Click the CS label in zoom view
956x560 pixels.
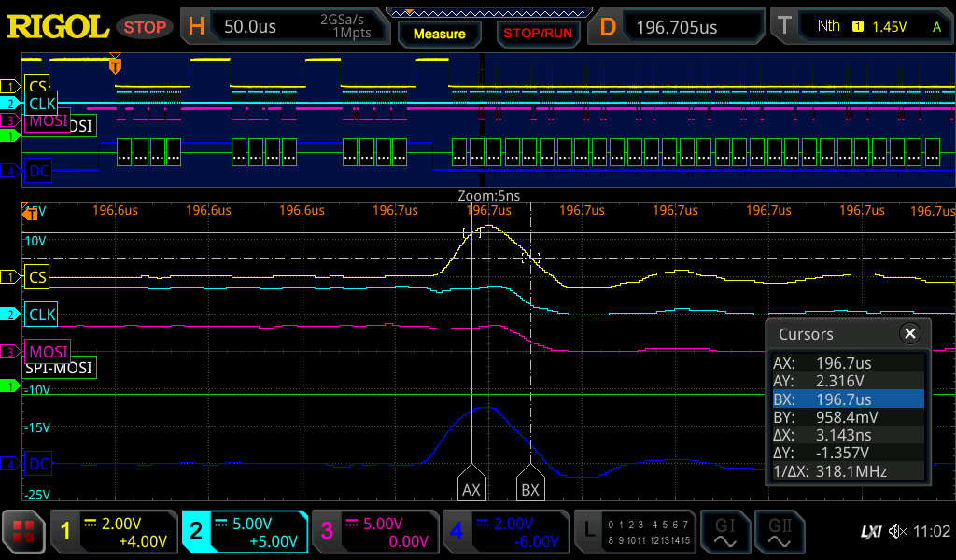click(x=37, y=277)
